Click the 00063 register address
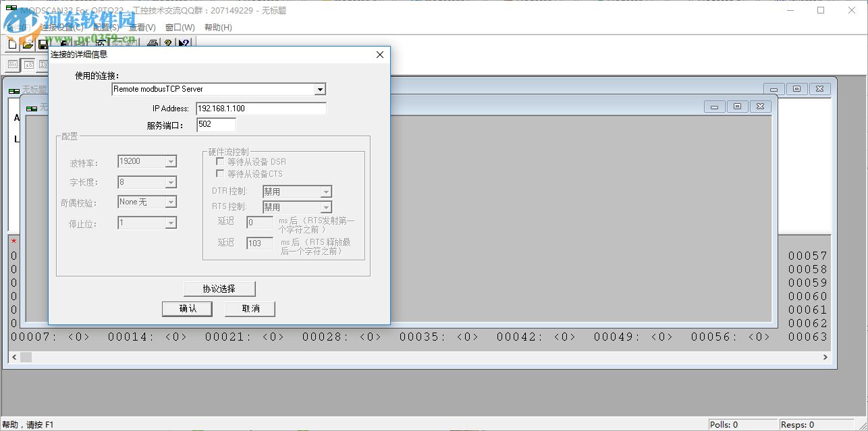 807,337
